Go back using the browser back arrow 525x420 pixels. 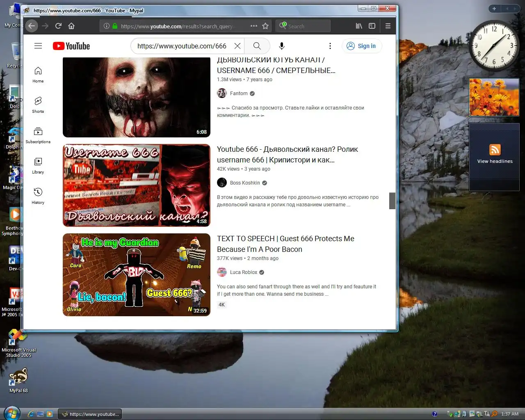(32, 26)
